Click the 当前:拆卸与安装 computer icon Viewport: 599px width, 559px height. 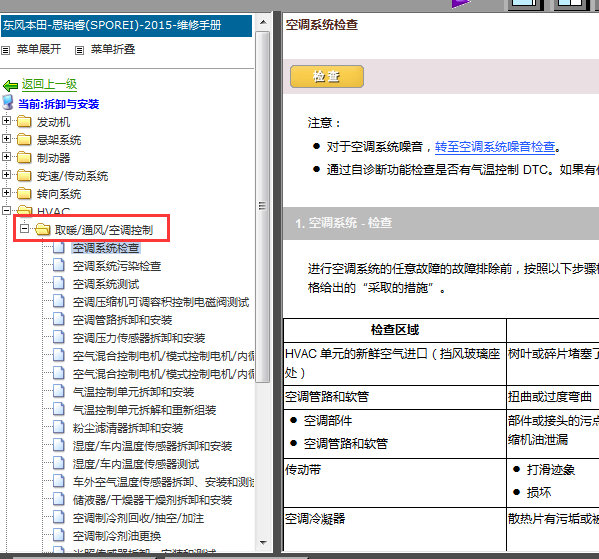click(8, 103)
